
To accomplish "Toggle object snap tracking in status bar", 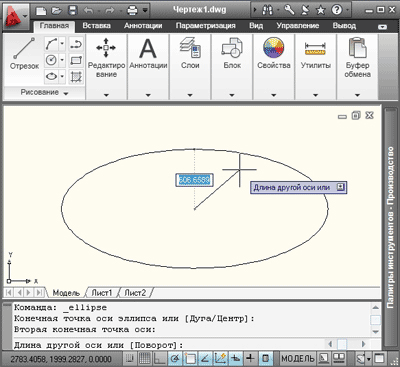I will (205, 359).
